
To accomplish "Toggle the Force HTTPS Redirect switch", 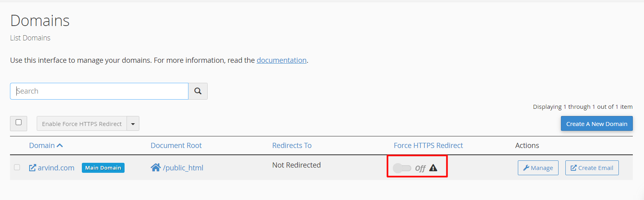I will click(x=402, y=168).
